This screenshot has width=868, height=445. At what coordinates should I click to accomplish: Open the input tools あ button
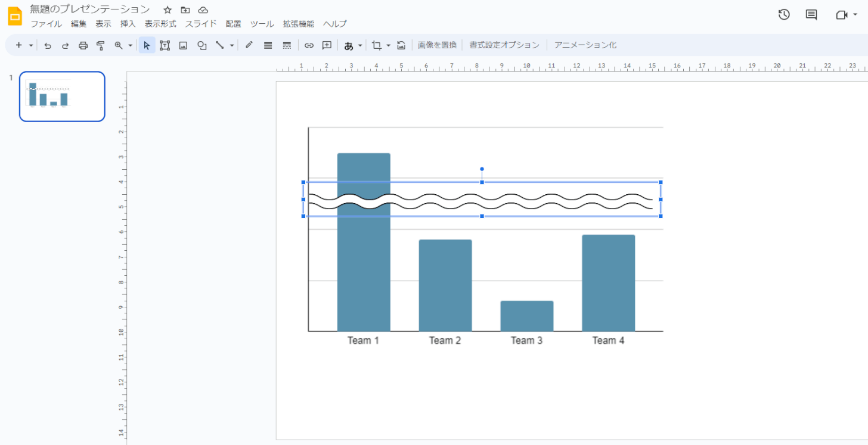[x=349, y=45]
